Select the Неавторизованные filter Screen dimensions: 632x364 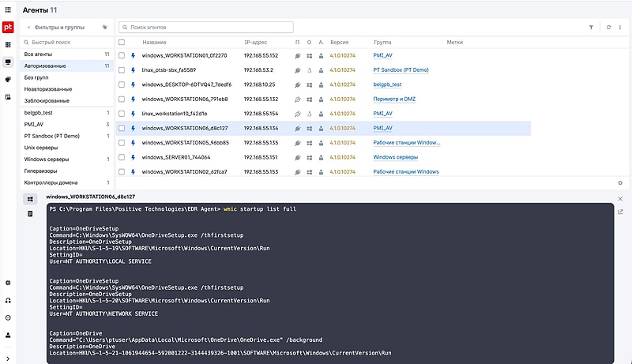(x=48, y=89)
